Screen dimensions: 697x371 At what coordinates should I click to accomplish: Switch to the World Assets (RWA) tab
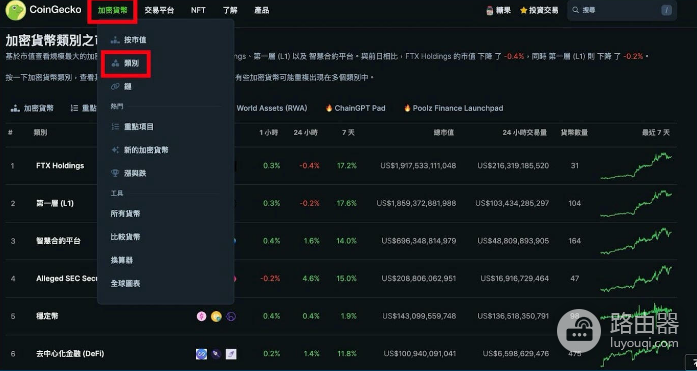[272, 108]
